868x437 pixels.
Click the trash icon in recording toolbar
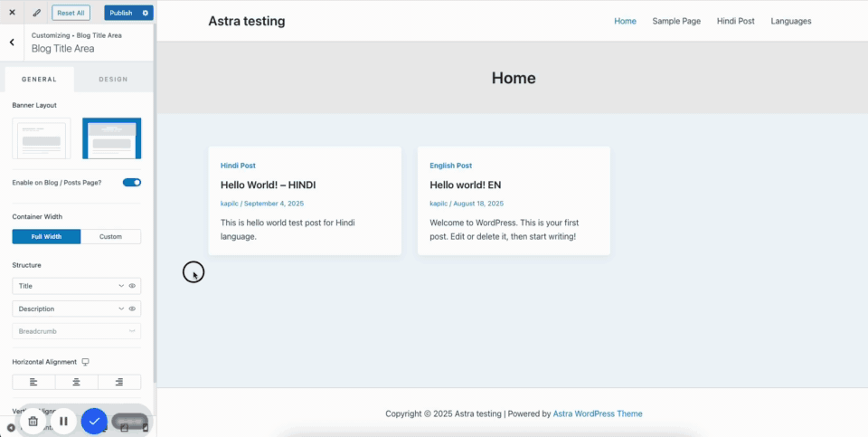click(x=33, y=421)
